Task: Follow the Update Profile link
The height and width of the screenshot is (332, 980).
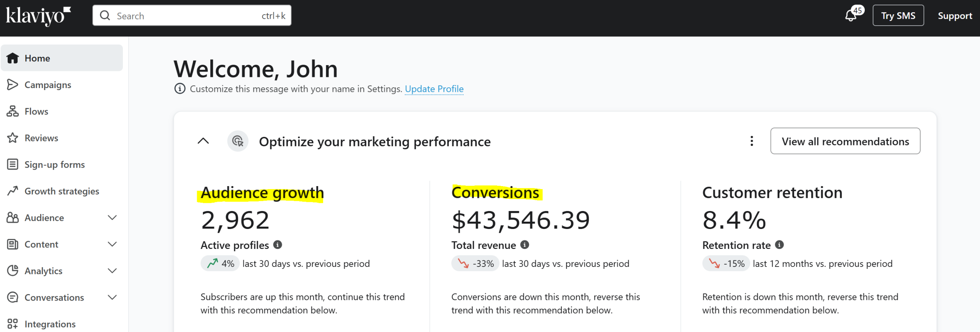Action: point(434,89)
